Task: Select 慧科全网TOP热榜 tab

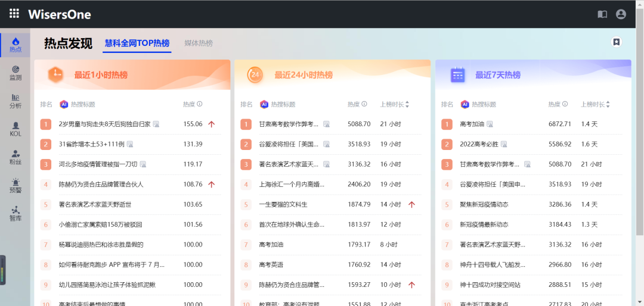Action: click(137, 43)
